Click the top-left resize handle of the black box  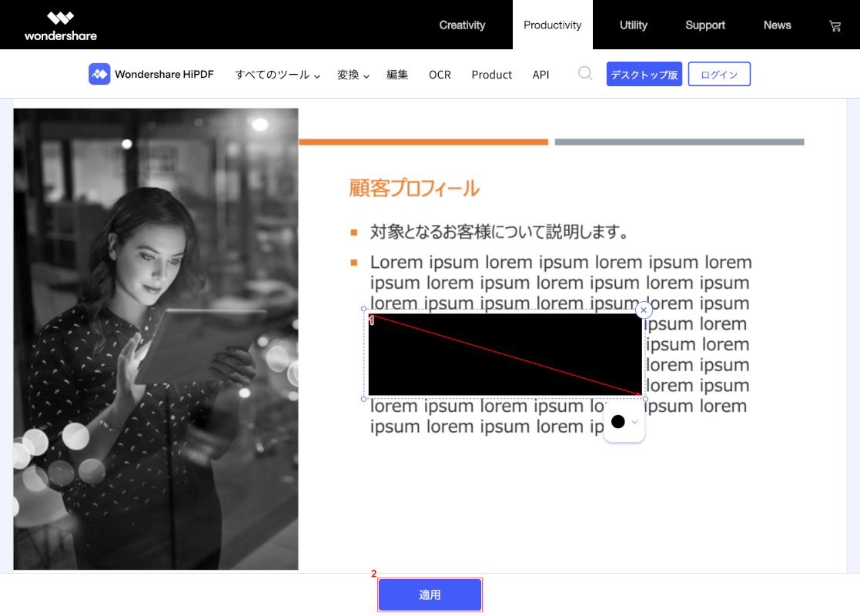point(364,309)
